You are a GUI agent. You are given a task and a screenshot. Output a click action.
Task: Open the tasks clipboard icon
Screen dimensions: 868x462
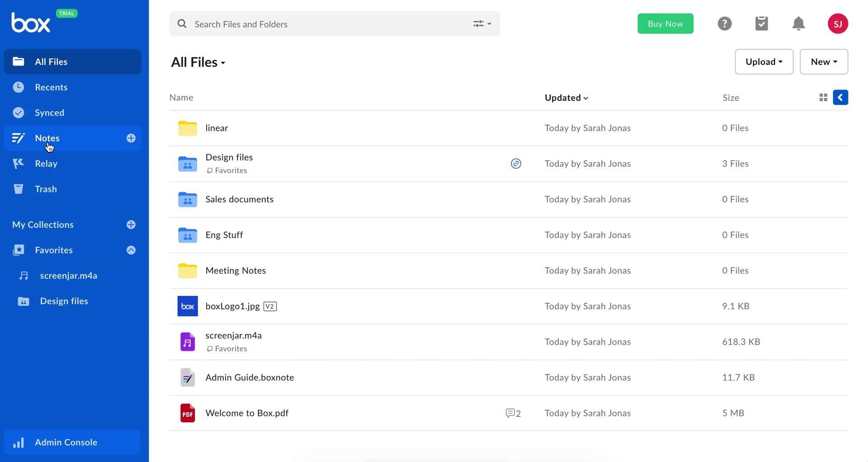coord(761,24)
